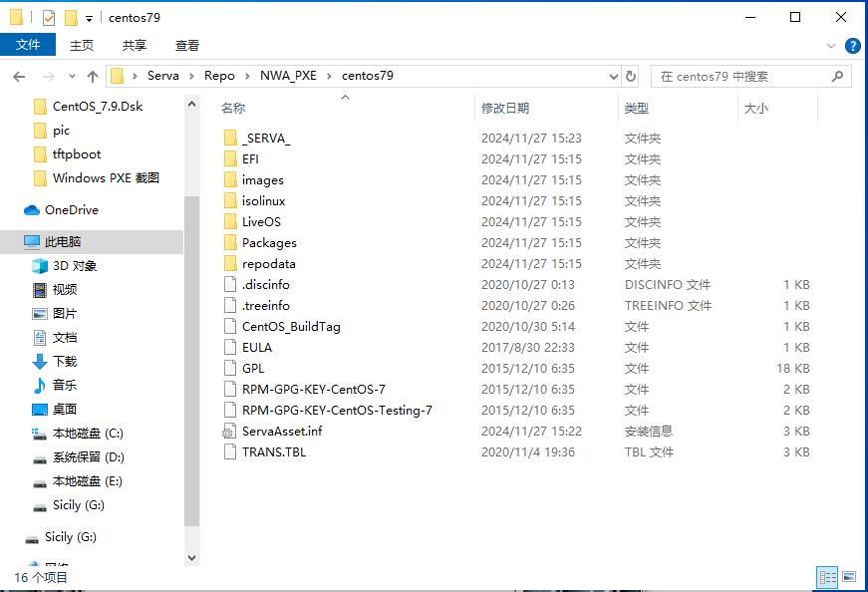Switch to details view mode
Viewport: 868px width, 592px height.
click(827, 577)
